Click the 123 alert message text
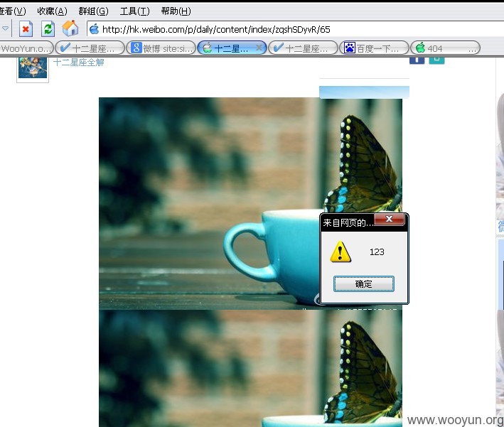 click(x=377, y=252)
